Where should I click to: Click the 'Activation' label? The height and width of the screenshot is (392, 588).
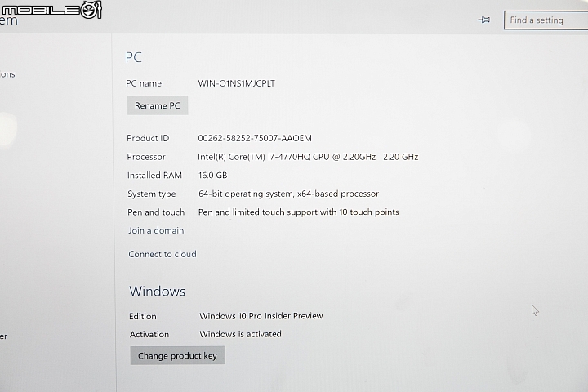[149, 334]
